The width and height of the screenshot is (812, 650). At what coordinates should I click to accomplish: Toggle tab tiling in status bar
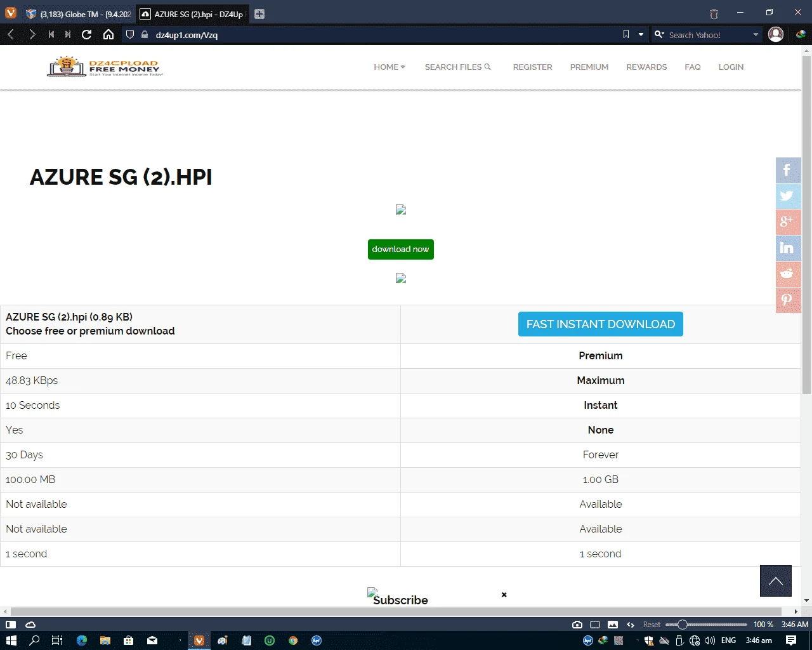[595, 625]
